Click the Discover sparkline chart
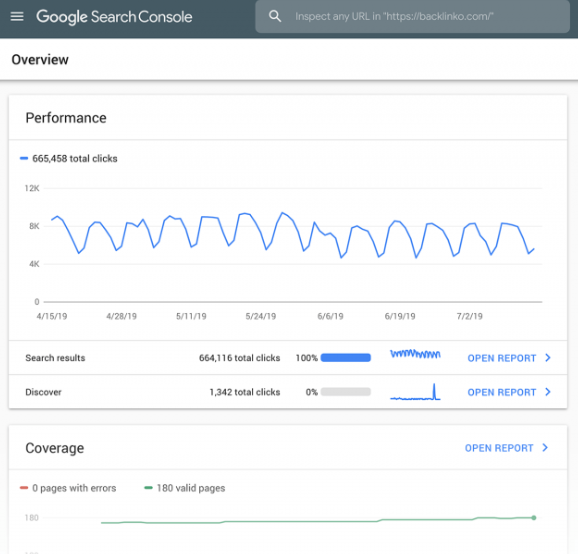This screenshot has height=554, width=578. [x=415, y=392]
